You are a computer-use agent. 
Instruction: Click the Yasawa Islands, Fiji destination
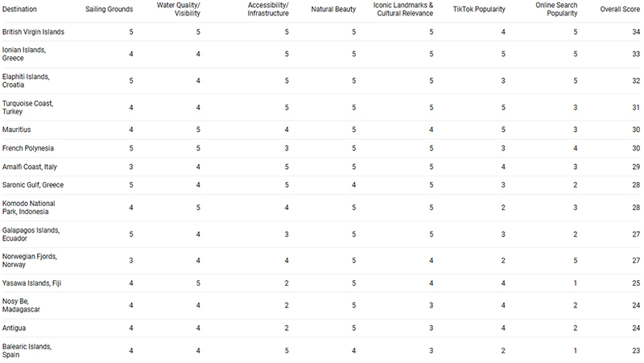point(31,283)
